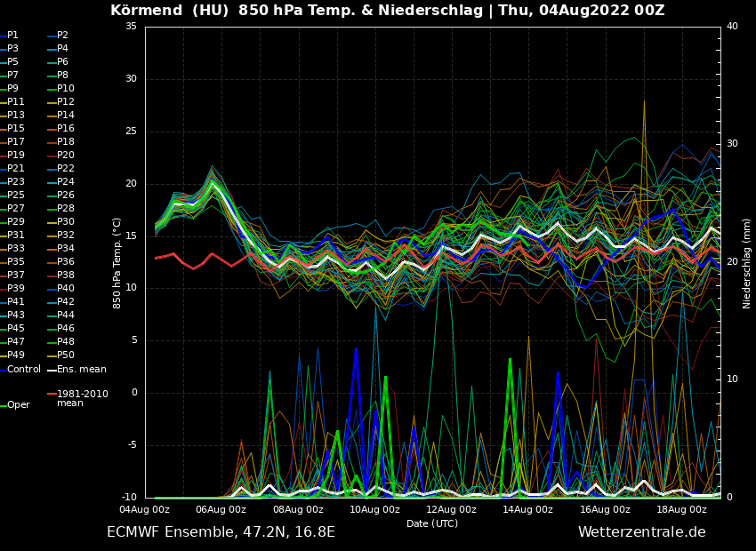This screenshot has height=551, width=756.
Task: Click the Control legend entry
Action: point(24,369)
